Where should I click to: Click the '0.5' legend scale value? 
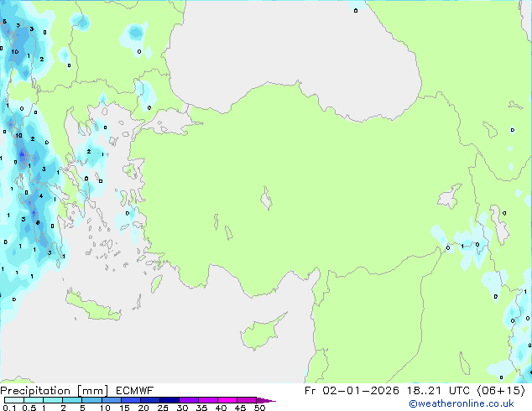pyautogui.click(x=29, y=408)
